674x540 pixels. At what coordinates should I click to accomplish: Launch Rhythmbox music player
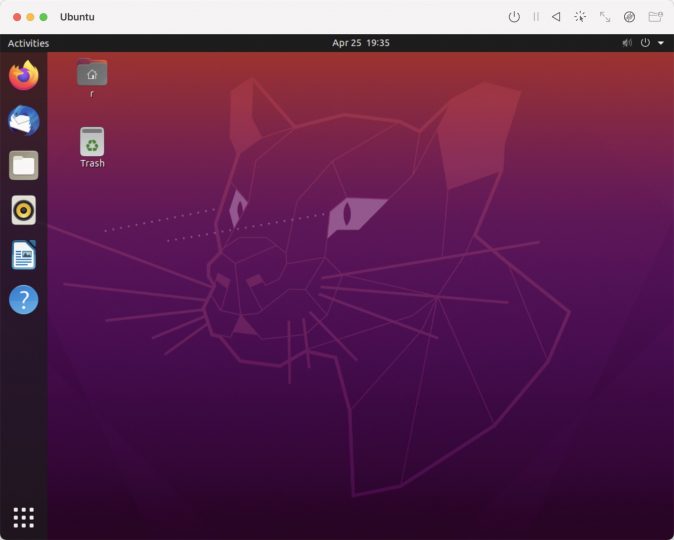(24, 210)
